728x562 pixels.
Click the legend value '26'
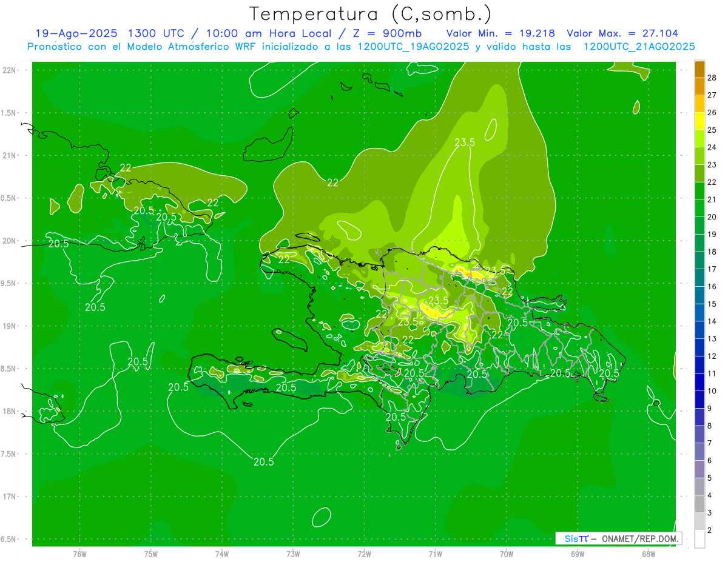tap(712, 113)
